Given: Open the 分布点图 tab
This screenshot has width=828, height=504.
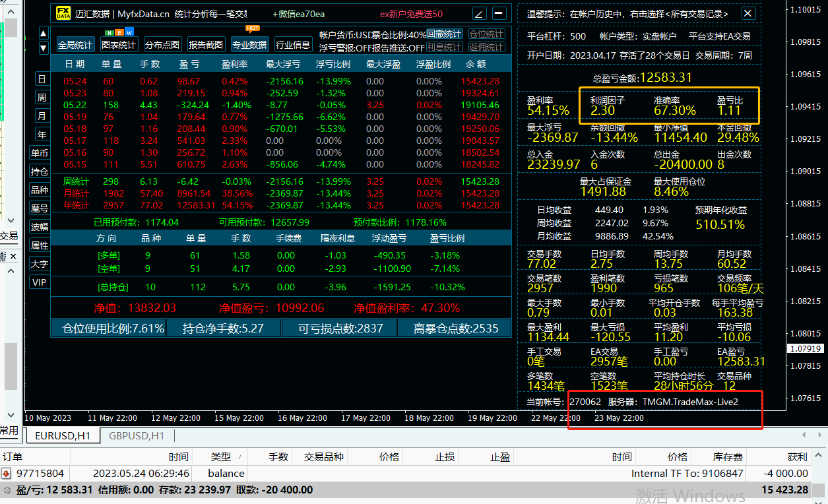Looking at the screenshot, I should point(162,45).
